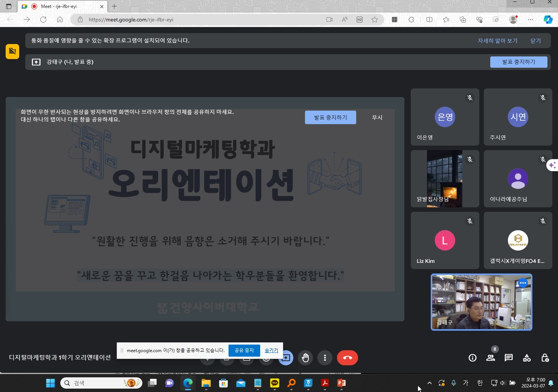Open options on 강태구 self-view tile
The height and width of the screenshot is (392, 558).
(x=523, y=283)
